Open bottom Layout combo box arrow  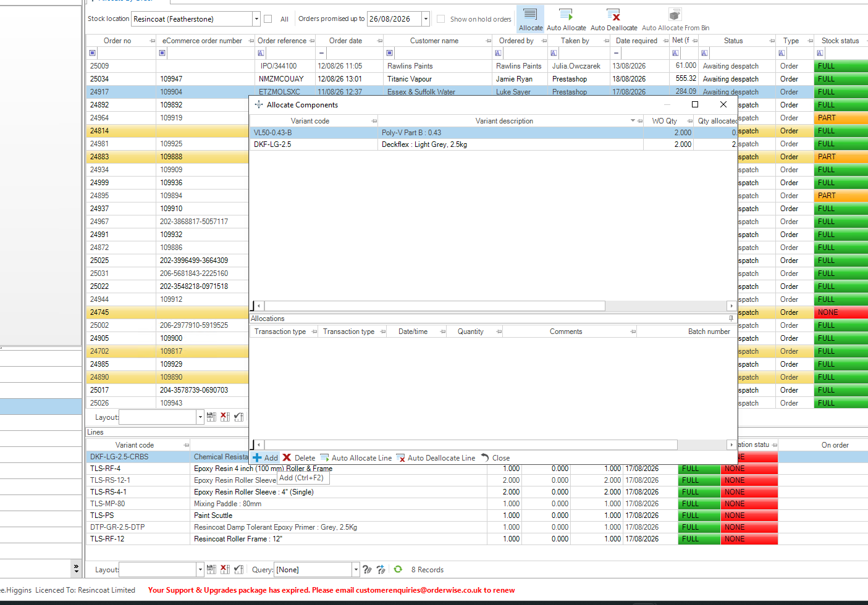click(200, 569)
